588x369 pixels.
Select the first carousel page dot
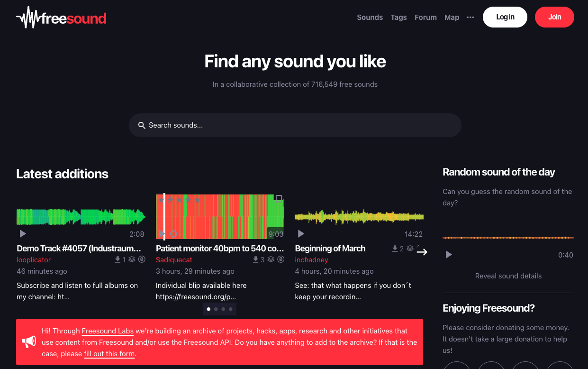click(209, 309)
